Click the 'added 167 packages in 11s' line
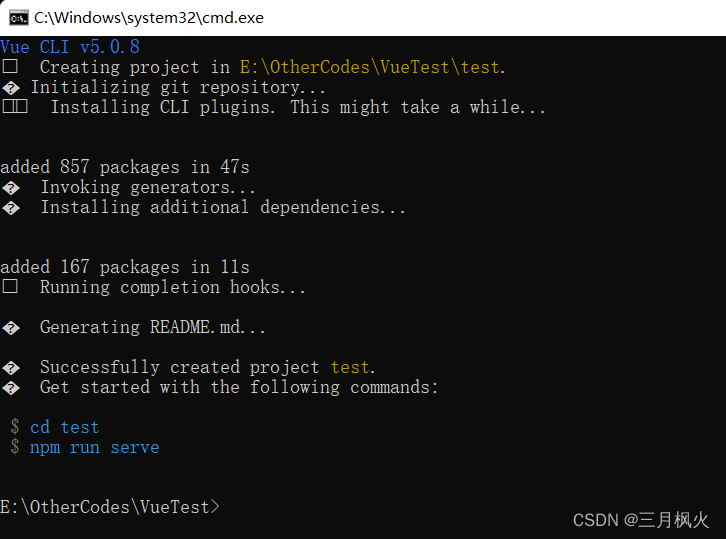This screenshot has width=726, height=539. tap(125, 267)
